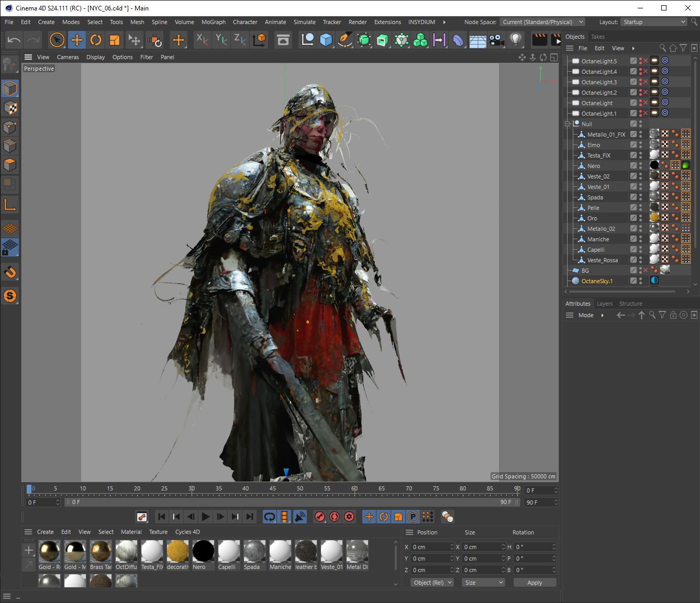The height and width of the screenshot is (603, 700).
Task: Select the Gold - R material thumbnail
Action: click(x=49, y=552)
